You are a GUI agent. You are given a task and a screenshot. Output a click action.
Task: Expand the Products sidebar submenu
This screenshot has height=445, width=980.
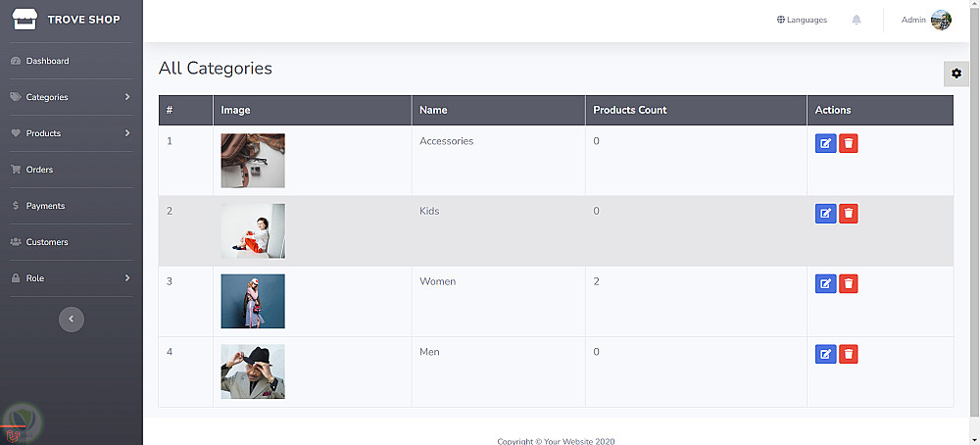(69, 133)
